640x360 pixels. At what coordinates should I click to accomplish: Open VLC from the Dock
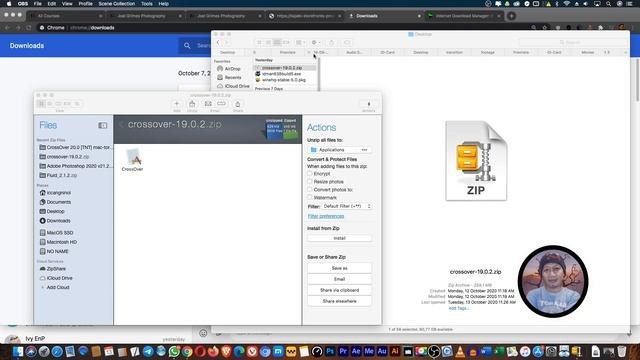pyautogui.click(x=460, y=351)
